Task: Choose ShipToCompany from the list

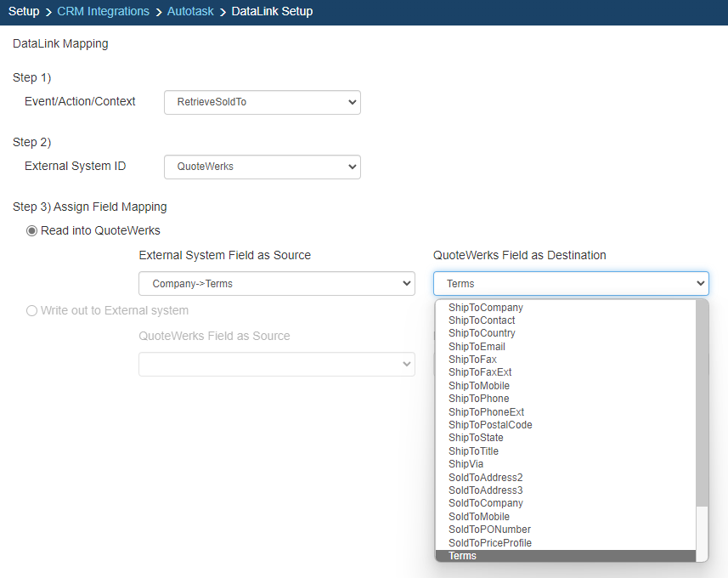Action: 485,308
